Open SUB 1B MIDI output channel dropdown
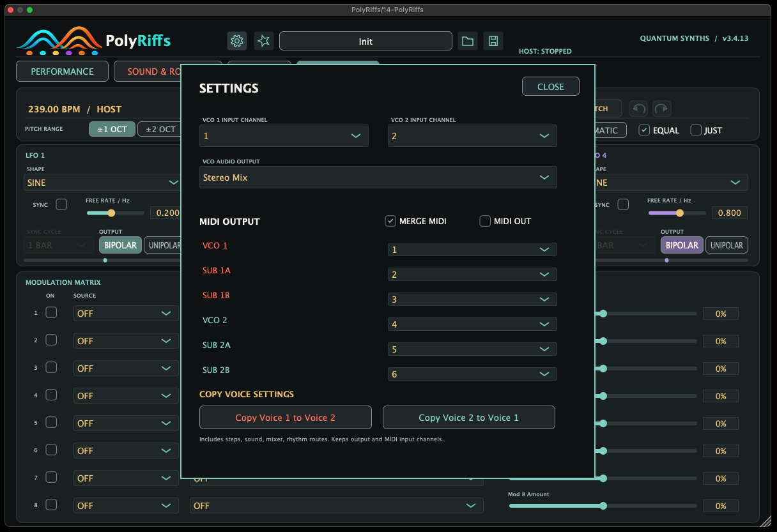Viewport: 777px width, 532px height. (472, 300)
